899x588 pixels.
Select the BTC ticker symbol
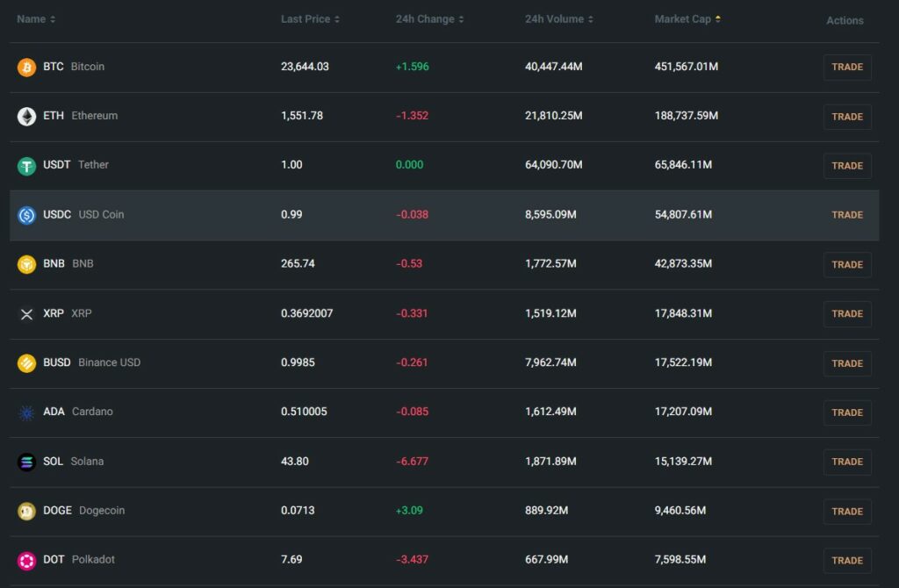54,67
